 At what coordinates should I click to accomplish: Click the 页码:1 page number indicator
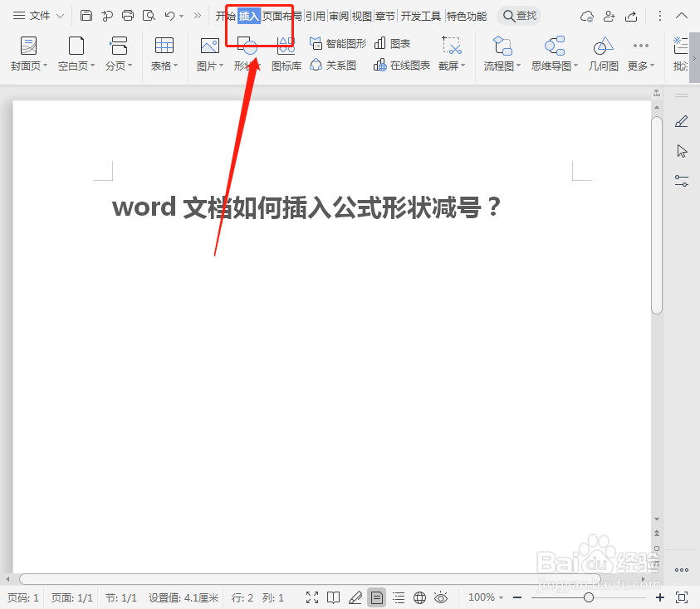pos(23,597)
